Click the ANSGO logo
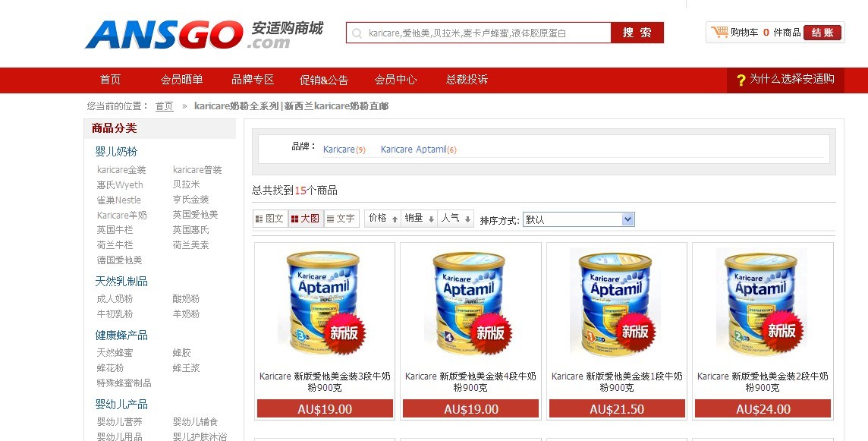The image size is (868, 441). point(203,35)
